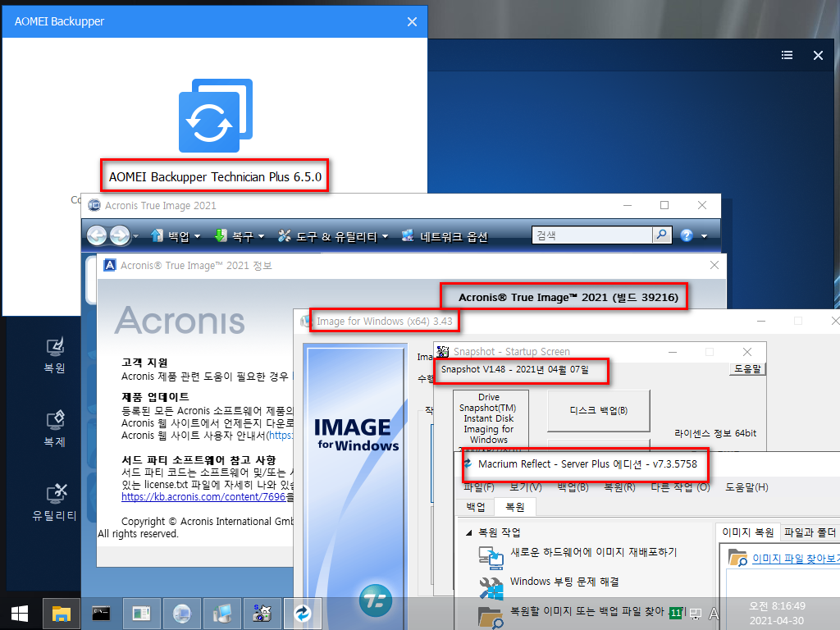Screen dimensions: 840x630
Task: Click the 디스크 백업(B) button in Snapshot
Action: coord(598,410)
